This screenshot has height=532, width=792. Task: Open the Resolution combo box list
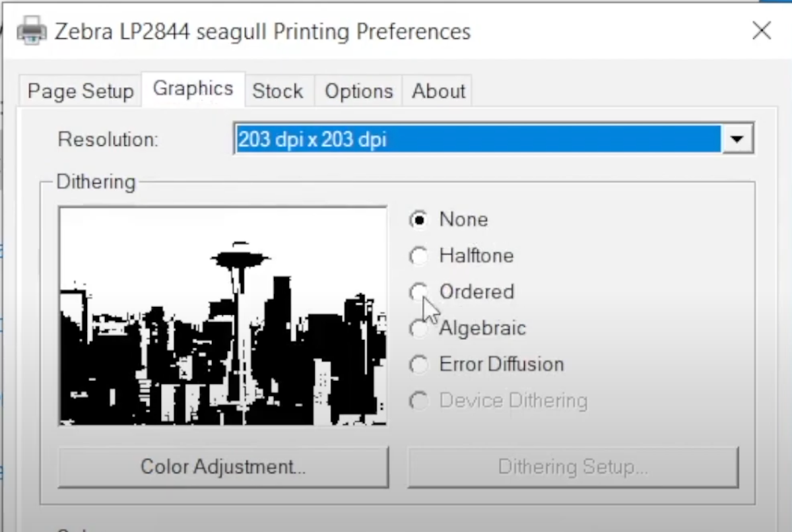point(737,139)
